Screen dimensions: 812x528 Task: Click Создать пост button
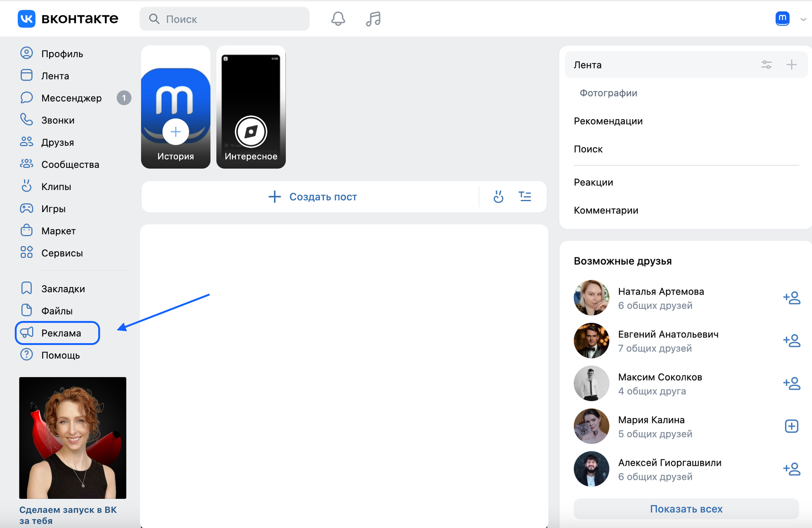313,197
